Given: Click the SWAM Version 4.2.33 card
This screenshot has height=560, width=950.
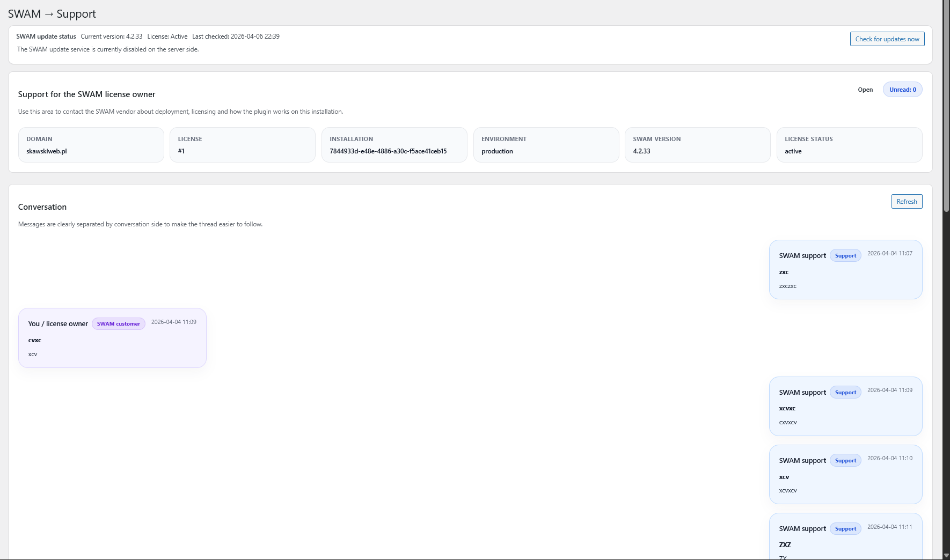Looking at the screenshot, I should [697, 145].
